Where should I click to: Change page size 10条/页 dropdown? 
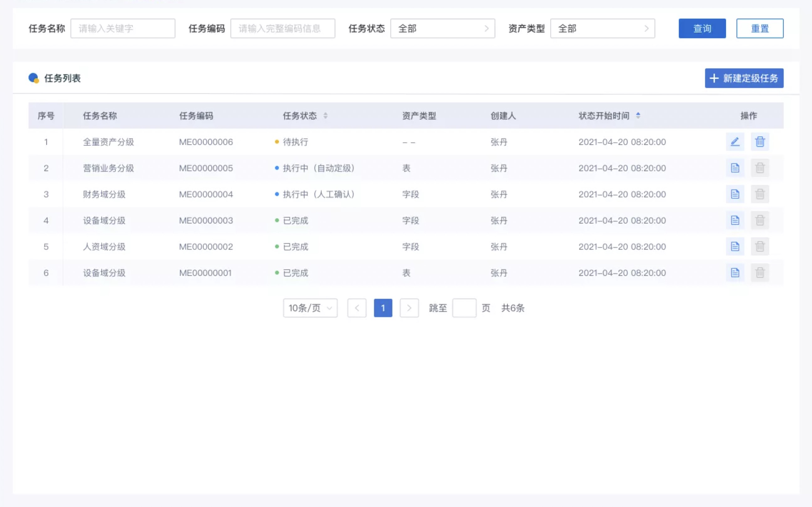click(x=310, y=308)
